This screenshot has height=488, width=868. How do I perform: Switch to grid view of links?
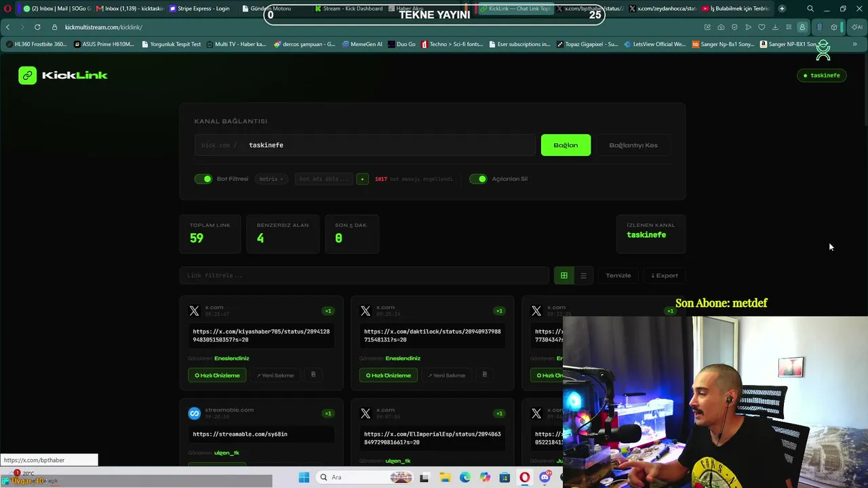click(x=564, y=275)
